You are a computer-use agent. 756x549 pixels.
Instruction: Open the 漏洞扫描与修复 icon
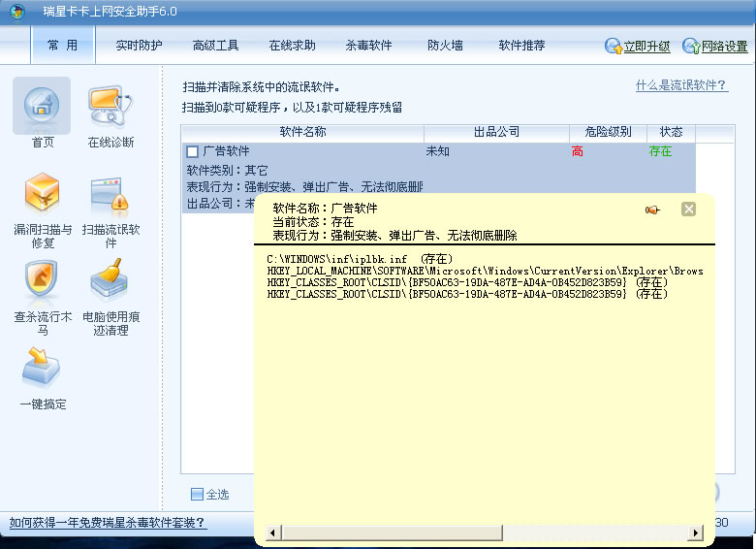42,193
